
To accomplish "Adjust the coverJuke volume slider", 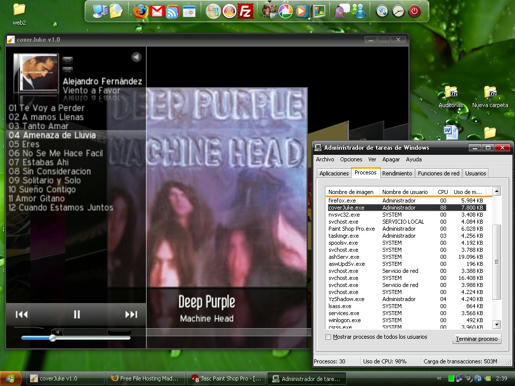I will tap(76, 338).
